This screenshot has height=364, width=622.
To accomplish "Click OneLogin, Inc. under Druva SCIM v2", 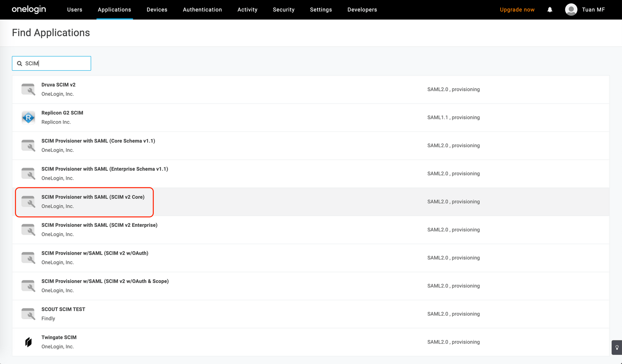I will tap(58, 94).
